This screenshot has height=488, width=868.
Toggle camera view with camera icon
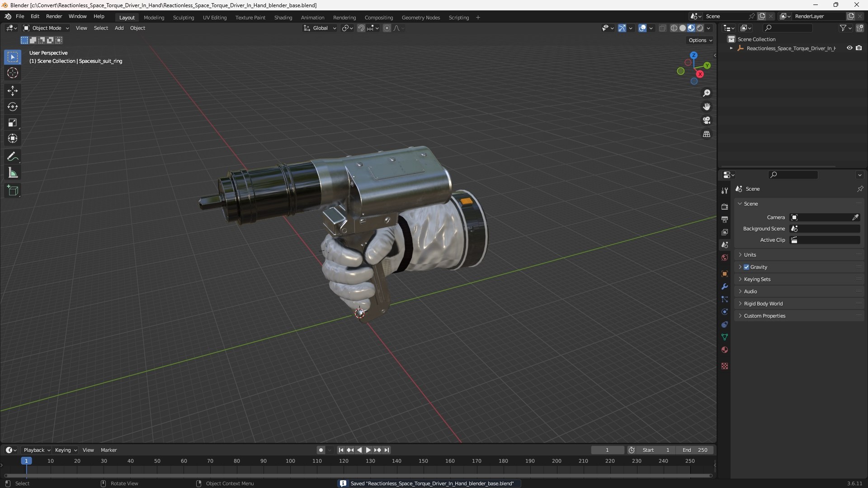[707, 120]
